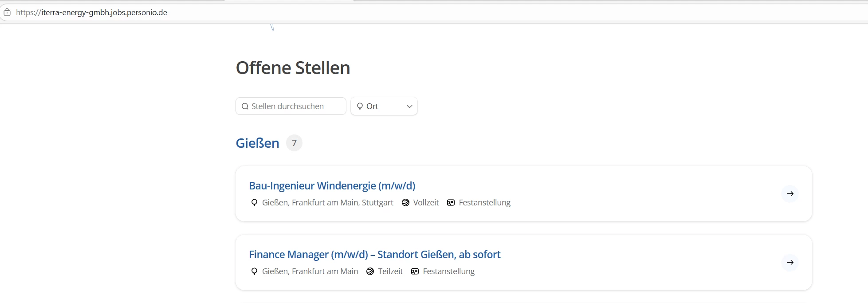Open the Finance Manager job using its arrow button
This screenshot has width=868, height=303.
click(789, 263)
